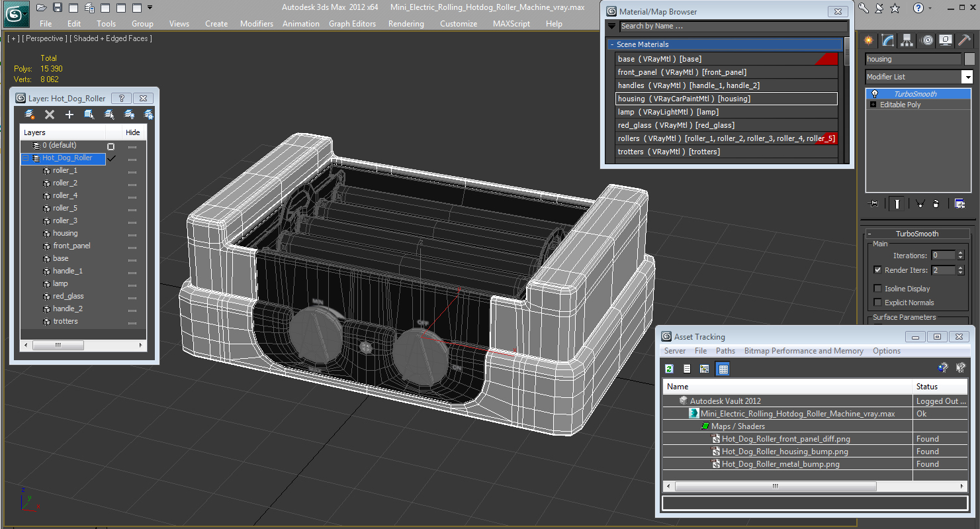Toggle the Show End Result icon
Image resolution: width=980 pixels, height=529 pixels.
pyautogui.click(x=897, y=204)
